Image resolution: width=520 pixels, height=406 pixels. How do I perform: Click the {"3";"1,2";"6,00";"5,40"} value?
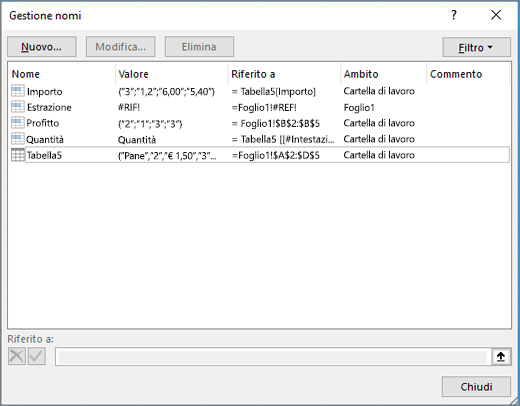coord(166,91)
